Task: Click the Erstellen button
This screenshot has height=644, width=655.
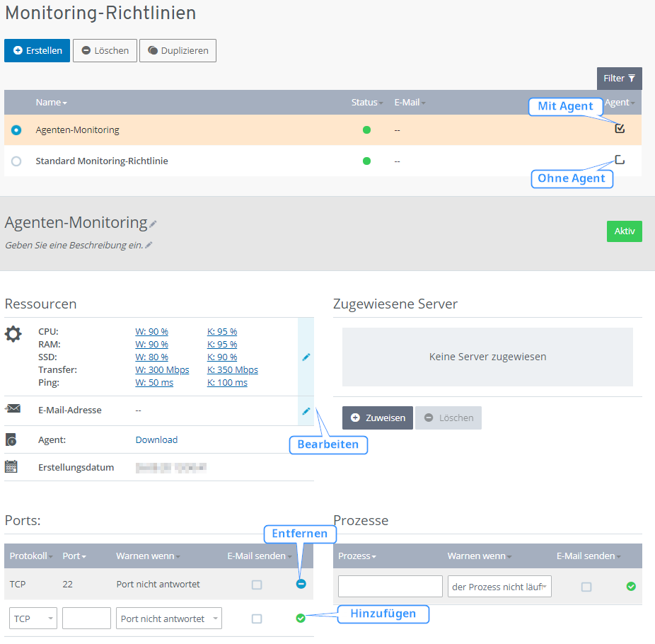Action: pyautogui.click(x=37, y=50)
